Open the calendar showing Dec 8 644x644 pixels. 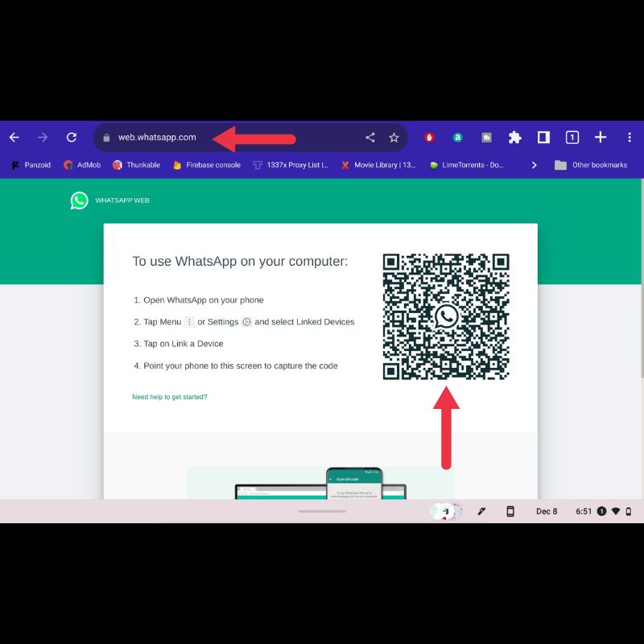[x=547, y=511]
